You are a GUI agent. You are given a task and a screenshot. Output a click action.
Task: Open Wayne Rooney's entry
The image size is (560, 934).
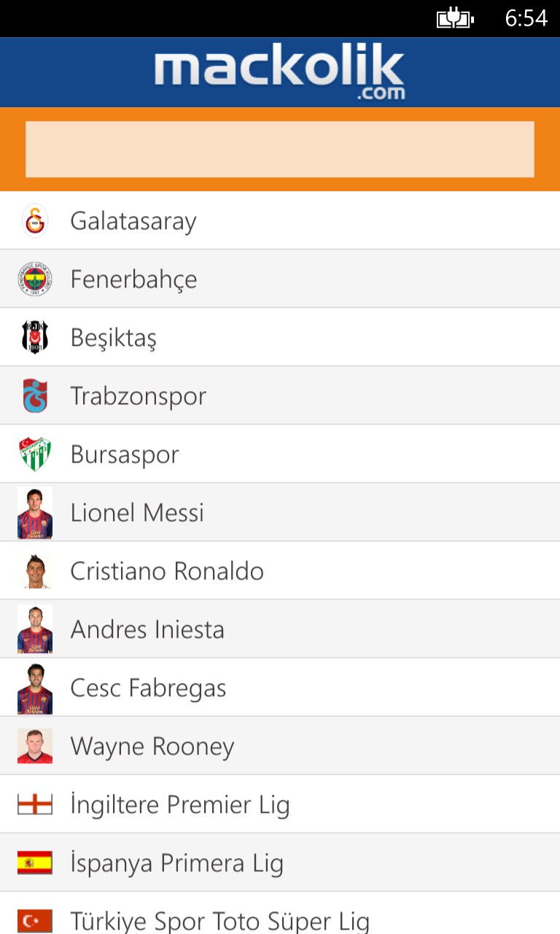pos(152,746)
